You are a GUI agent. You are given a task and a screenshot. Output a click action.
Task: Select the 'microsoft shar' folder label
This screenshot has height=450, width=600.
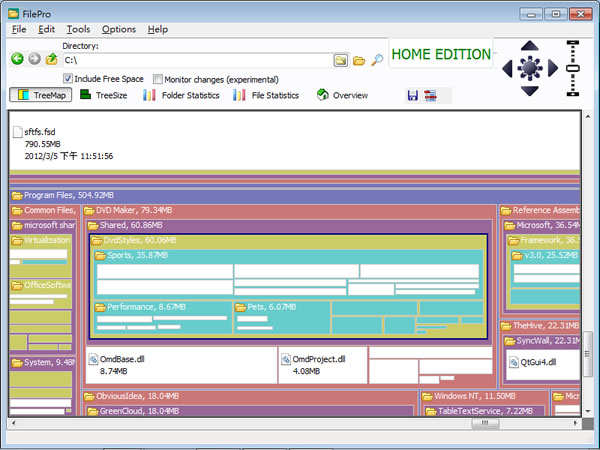click(50, 225)
